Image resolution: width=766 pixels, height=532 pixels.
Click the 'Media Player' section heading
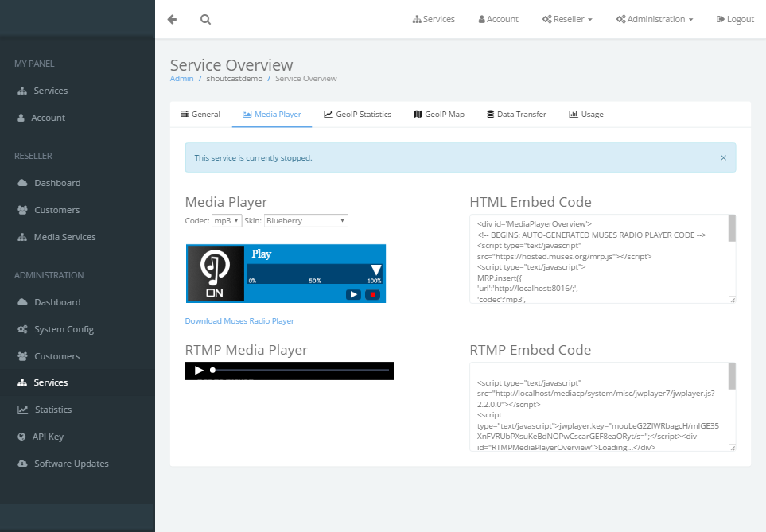pos(226,202)
